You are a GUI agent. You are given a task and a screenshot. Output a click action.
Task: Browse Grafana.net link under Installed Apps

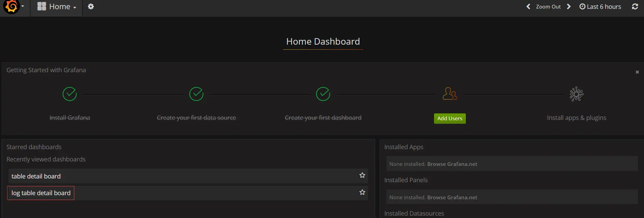pos(452,164)
